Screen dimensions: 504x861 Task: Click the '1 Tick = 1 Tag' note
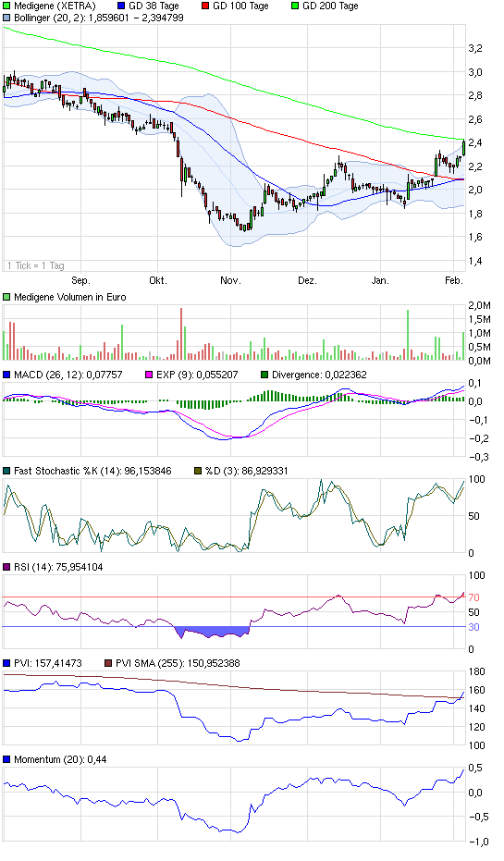[36, 265]
